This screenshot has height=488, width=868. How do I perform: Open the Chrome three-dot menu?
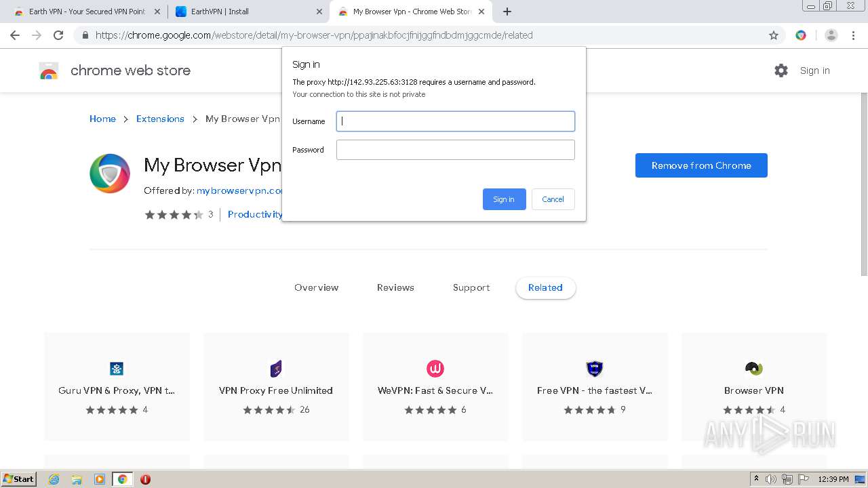(853, 35)
